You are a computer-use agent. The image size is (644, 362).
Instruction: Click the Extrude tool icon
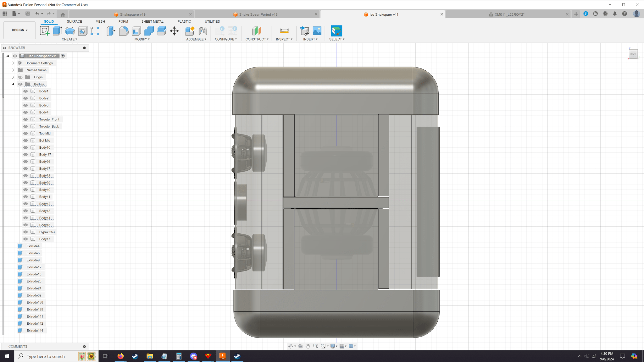coord(57,31)
